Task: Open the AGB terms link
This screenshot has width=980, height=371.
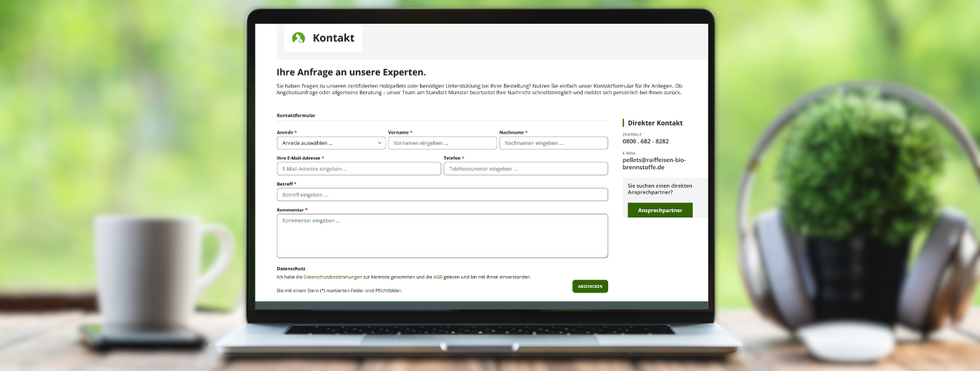Action: (x=438, y=277)
